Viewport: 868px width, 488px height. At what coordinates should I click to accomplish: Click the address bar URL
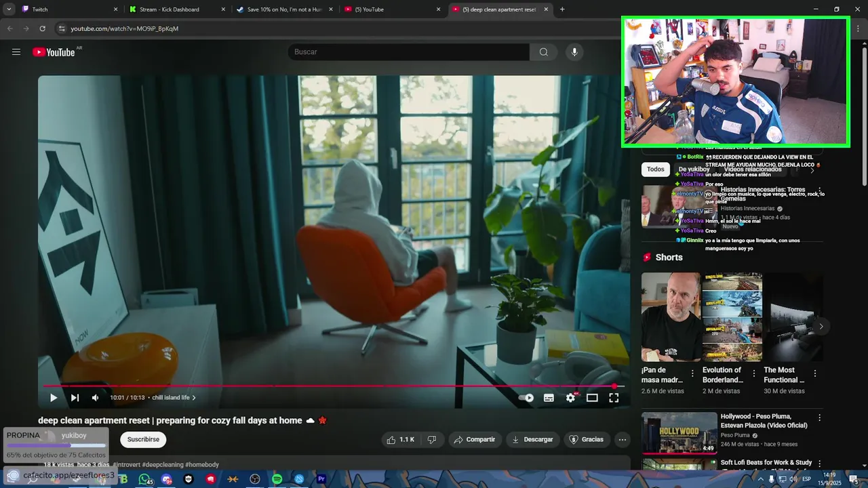(125, 28)
